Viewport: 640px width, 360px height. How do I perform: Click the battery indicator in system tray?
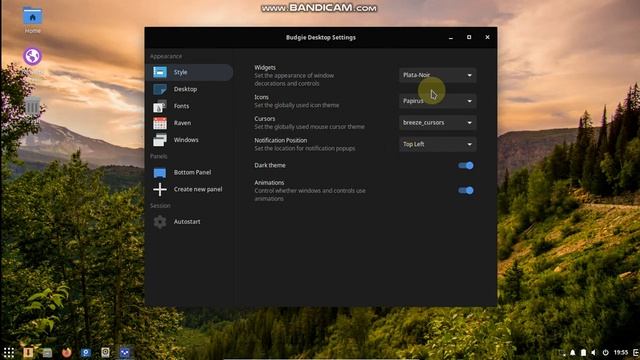(583, 352)
